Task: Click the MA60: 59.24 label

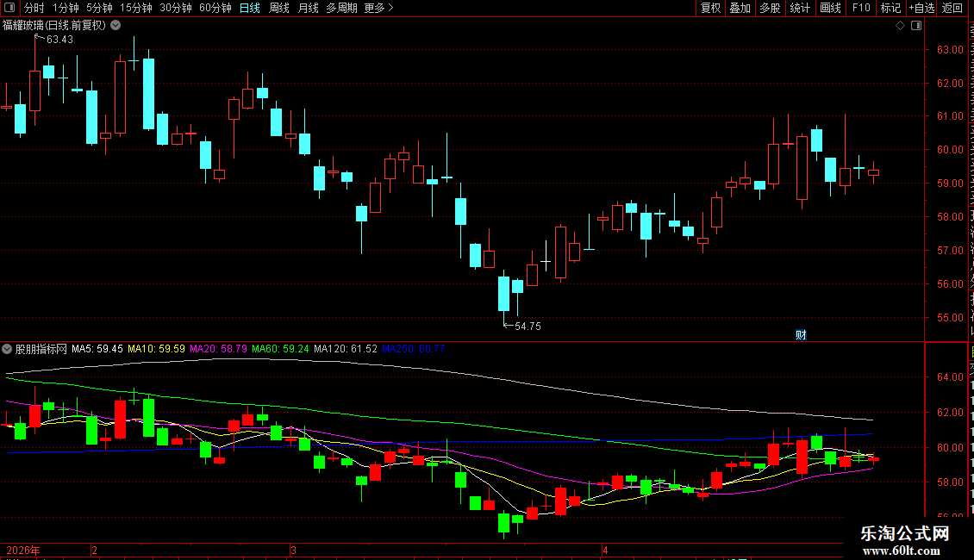Action: pos(280,349)
